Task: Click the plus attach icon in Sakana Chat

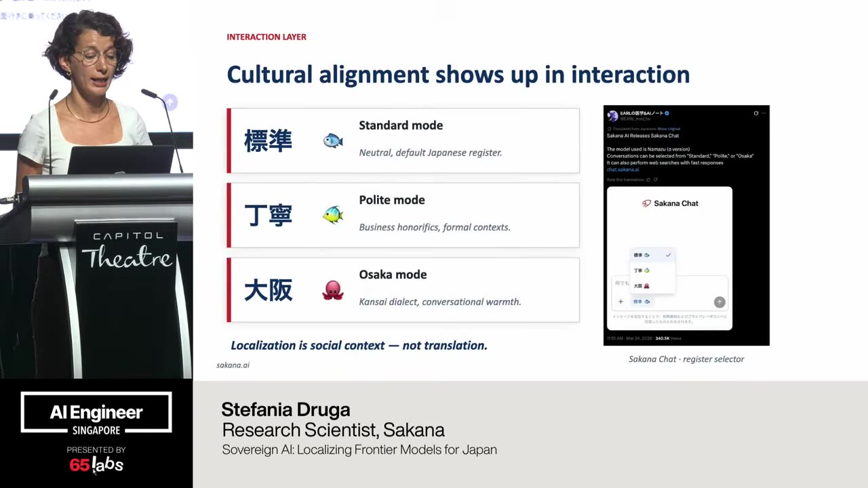Action: click(x=620, y=302)
